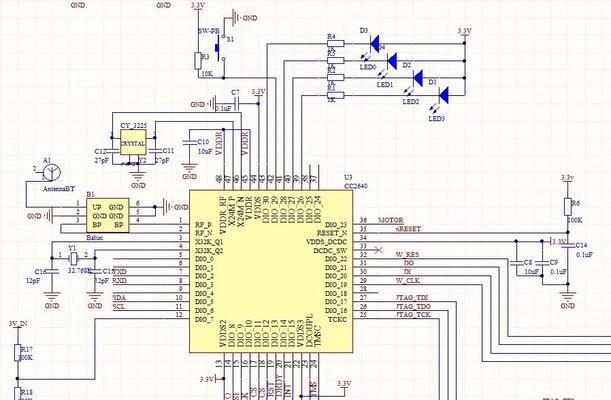Screen dimensions: 611x400
Task: Select resistor R17 symbol under 3V_IN
Action: [x=18, y=352]
